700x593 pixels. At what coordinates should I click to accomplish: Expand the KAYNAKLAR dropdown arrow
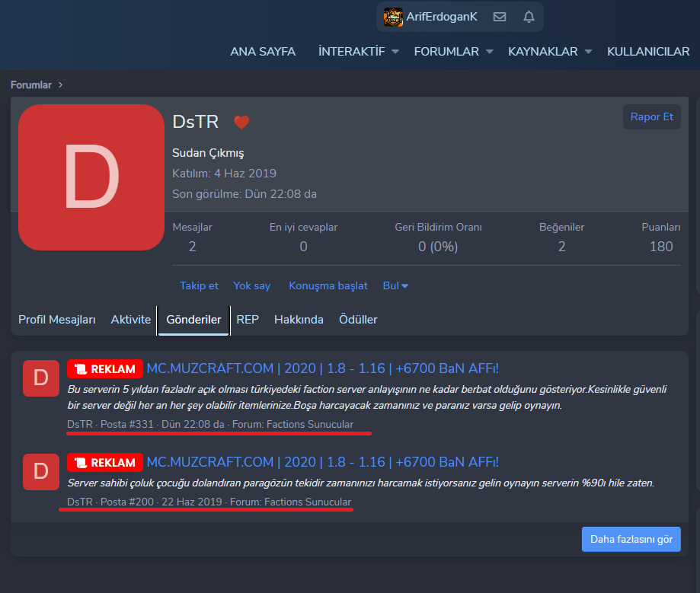588,52
